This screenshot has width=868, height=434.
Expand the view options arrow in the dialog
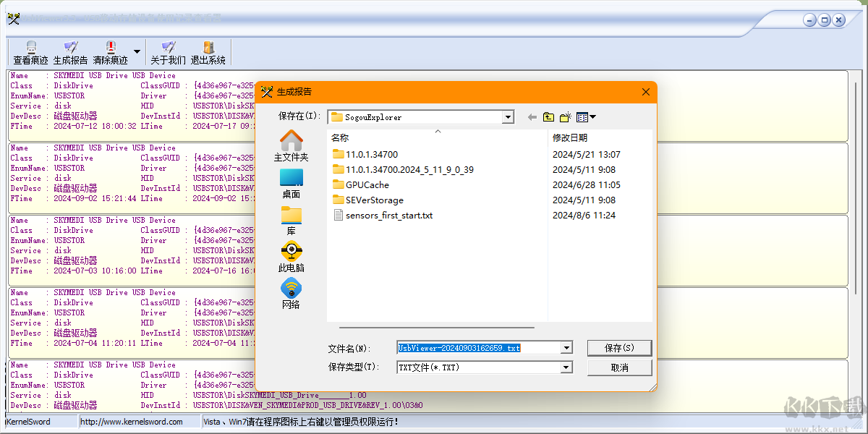click(x=592, y=116)
